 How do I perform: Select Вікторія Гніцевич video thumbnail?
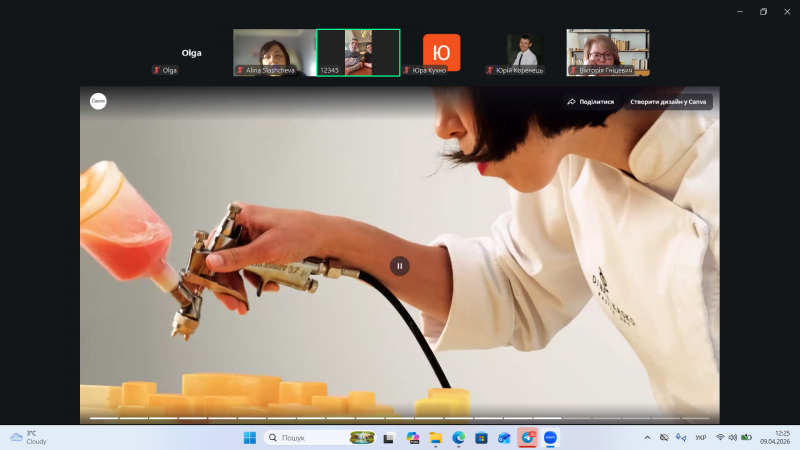[607, 52]
